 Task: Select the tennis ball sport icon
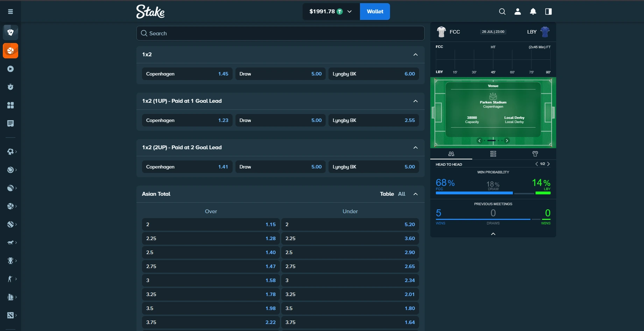point(10,170)
